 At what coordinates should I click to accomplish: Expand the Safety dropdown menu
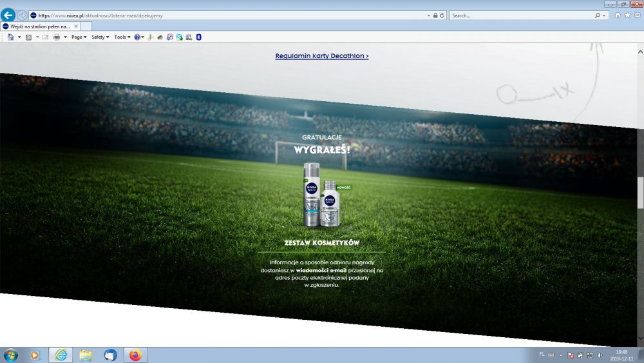pos(100,37)
